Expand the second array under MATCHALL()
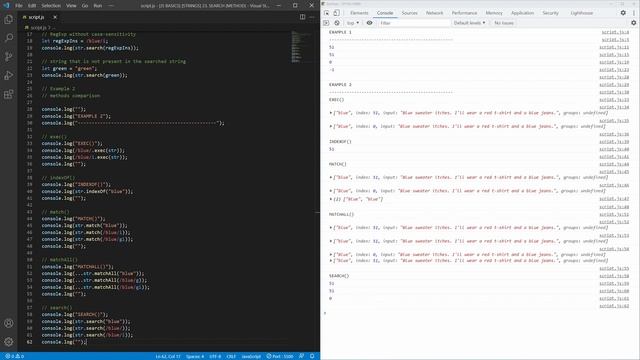 pyautogui.click(x=331, y=241)
